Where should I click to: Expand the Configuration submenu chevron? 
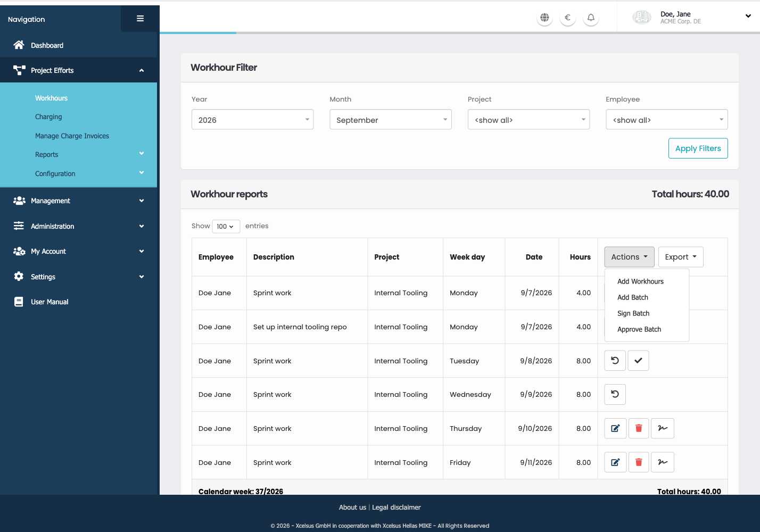pyautogui.click(x=142, y=173)
